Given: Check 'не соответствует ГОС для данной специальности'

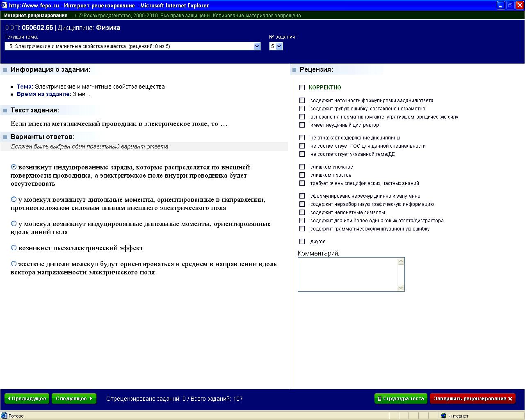Looking at the screenshot, I should 302,146.
